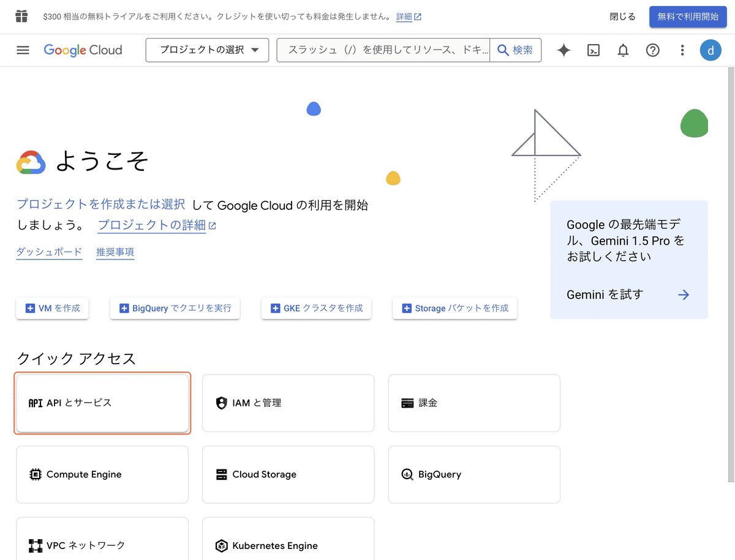This screenshot has height=560, width=735.
Task: Click the 課金 card label
Action: pos(428,403)
